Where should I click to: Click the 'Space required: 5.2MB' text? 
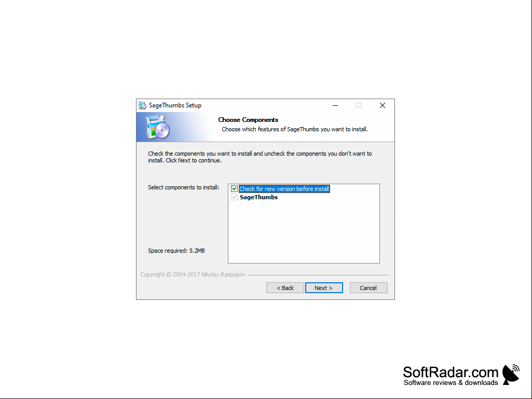(x=176, y=251)
